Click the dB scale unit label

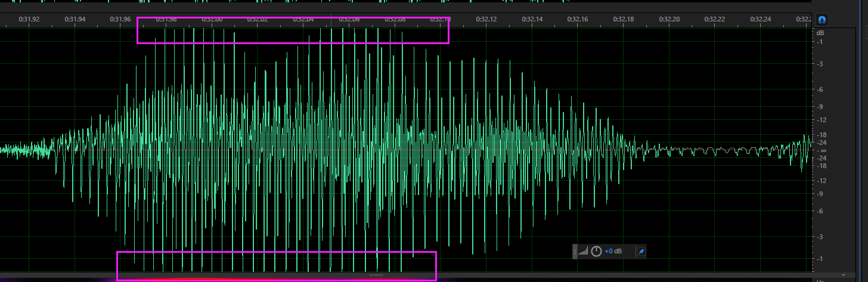[x=820, y=34]
